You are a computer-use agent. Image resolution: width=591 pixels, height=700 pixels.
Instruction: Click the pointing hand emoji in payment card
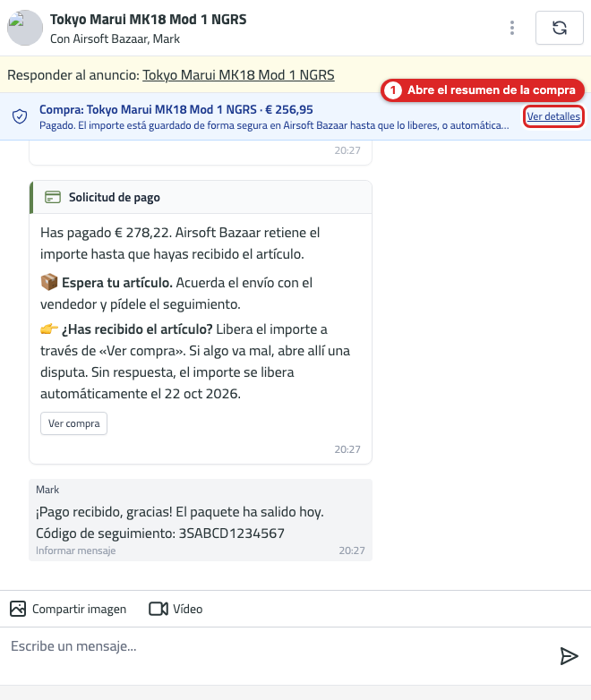pos(49,329)
